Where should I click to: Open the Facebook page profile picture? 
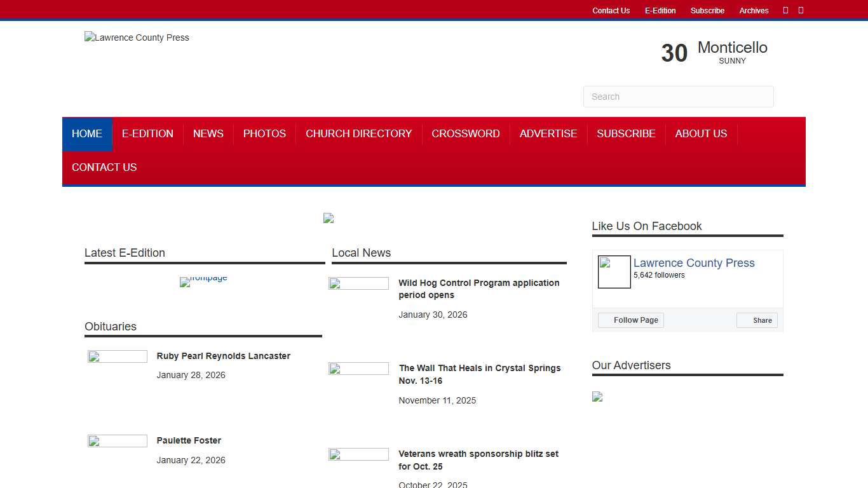point(614,272)
